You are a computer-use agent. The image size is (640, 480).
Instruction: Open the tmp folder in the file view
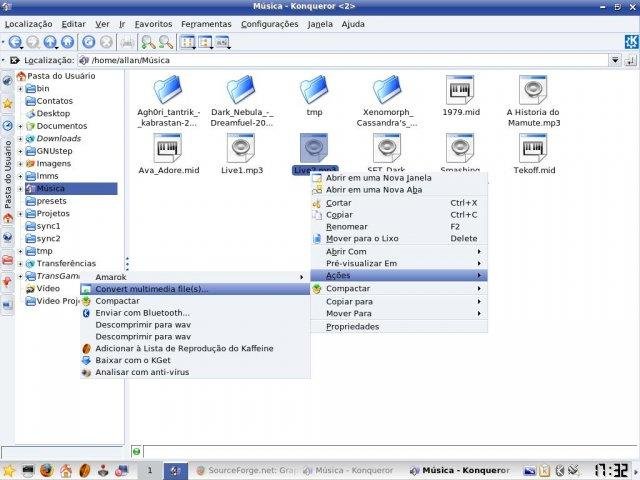click(314, 90)
